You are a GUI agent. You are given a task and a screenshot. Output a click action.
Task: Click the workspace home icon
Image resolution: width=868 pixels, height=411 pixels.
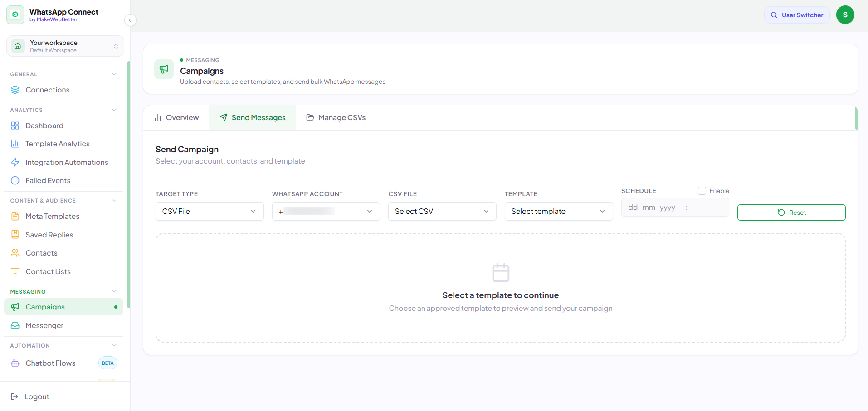[x=18, y=46]
